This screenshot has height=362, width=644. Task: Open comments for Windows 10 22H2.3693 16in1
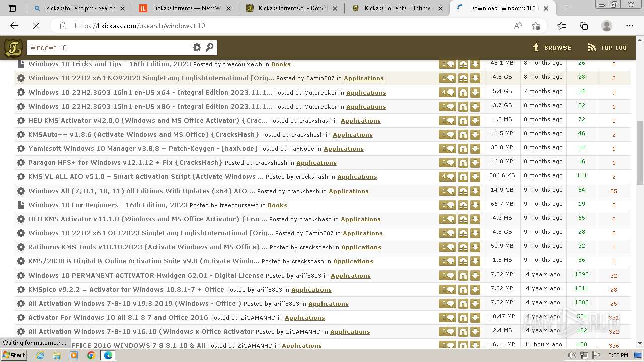(447, 93)
